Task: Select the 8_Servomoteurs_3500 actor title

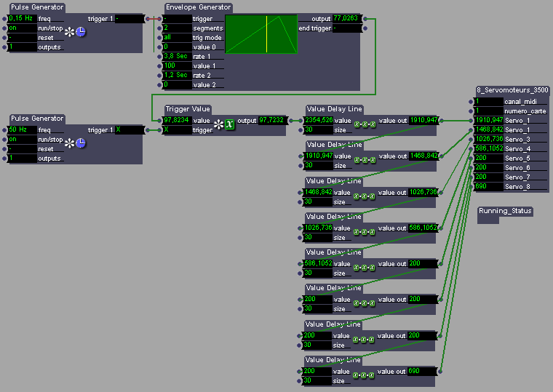Action: pos(512,90)
